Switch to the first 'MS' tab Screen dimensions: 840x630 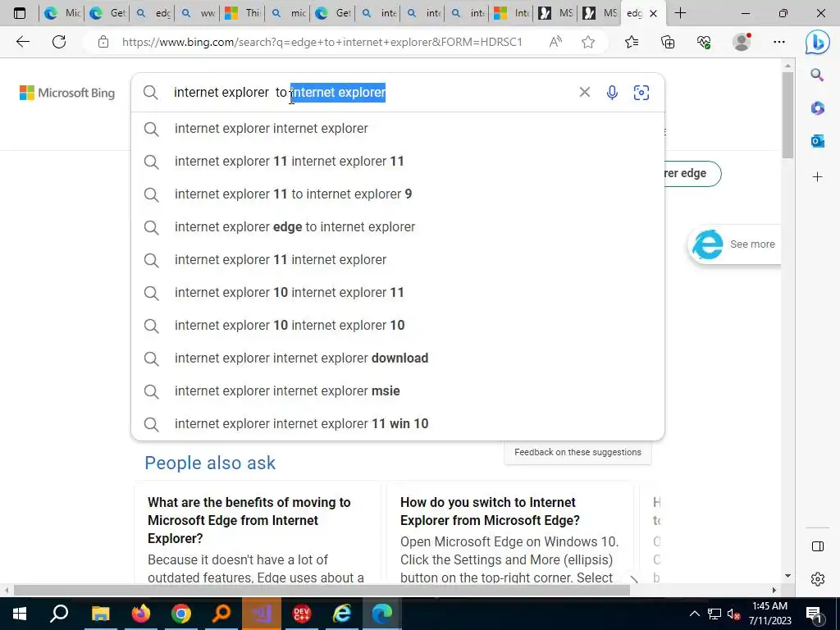tap(556, 13)
